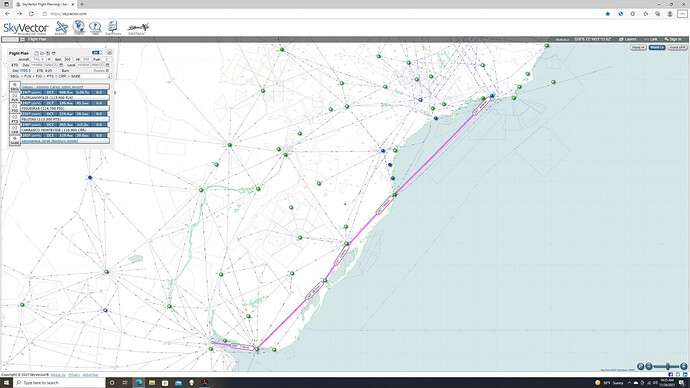Screen dimensions: 690x388
Task: Select the FLN waypoint icon
Action: [x=15, y=97]
